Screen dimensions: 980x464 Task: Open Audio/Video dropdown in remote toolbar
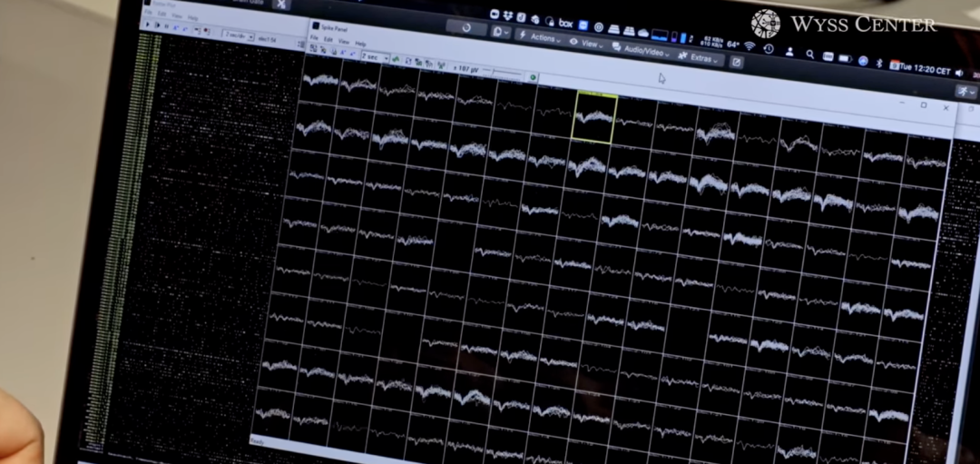[x=641, y=50]
